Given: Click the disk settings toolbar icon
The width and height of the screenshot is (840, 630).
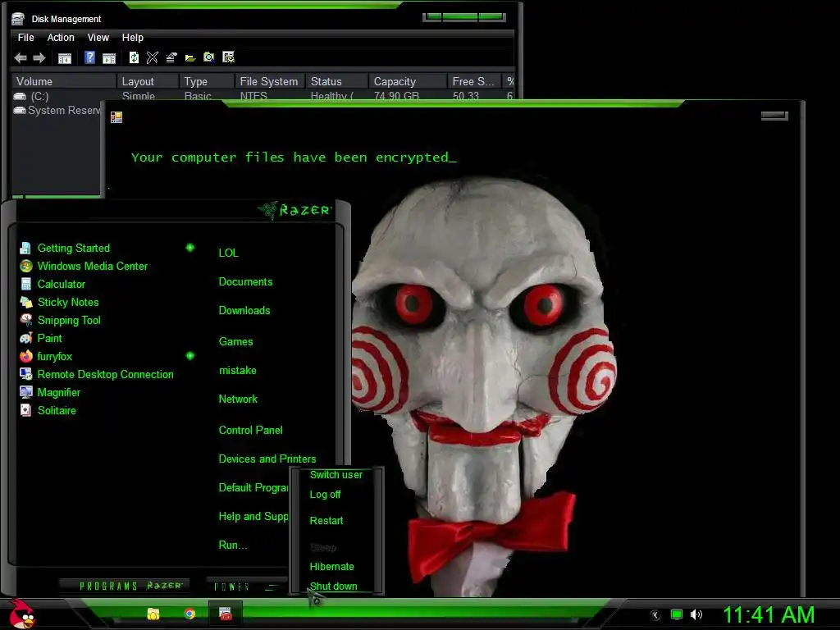Looking at the screenshot, I should pyautogui.click(x=228, y=57).
